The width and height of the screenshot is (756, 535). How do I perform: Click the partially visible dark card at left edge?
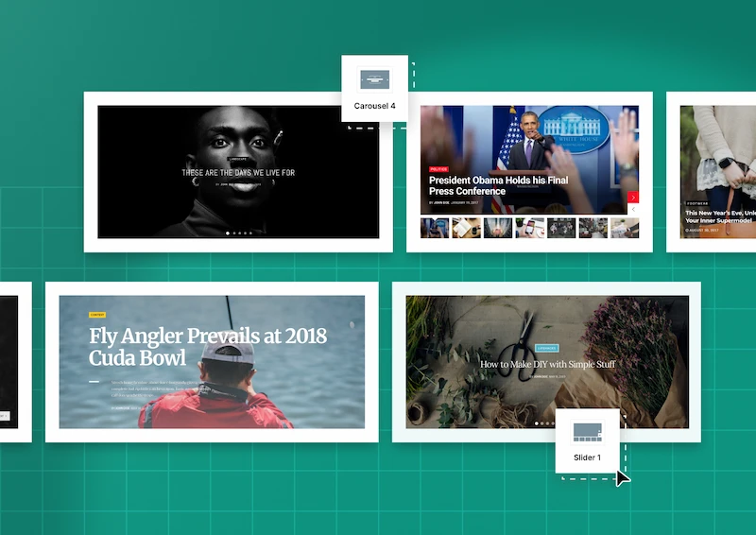coord(9,362)
